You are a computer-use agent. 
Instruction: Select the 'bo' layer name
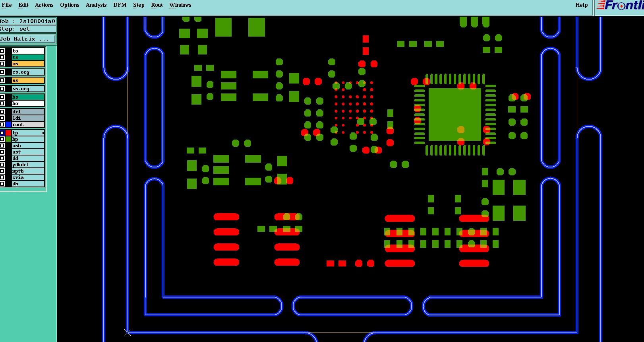click(28, 103)
